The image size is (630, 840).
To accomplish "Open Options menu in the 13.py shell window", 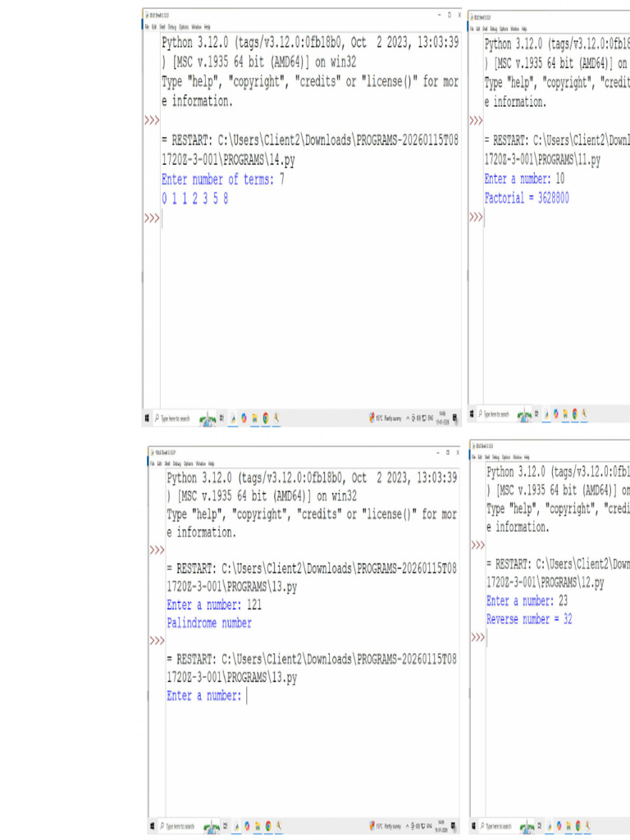I will [x=189, y=464].
